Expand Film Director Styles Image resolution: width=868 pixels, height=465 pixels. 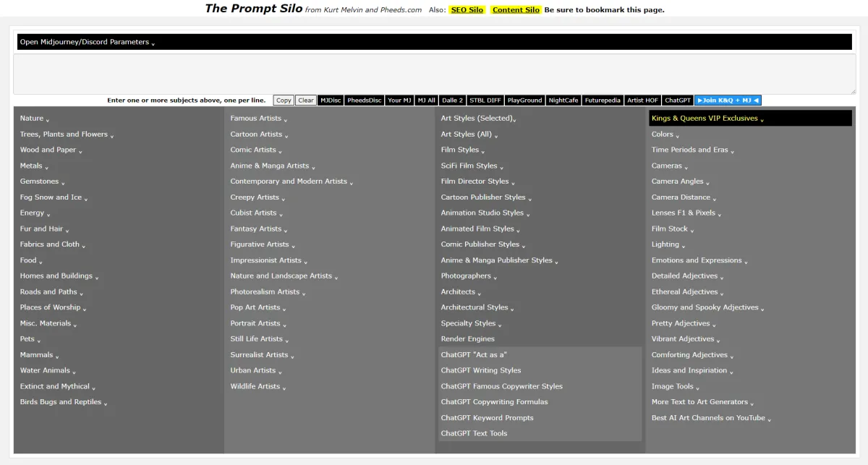478,182
